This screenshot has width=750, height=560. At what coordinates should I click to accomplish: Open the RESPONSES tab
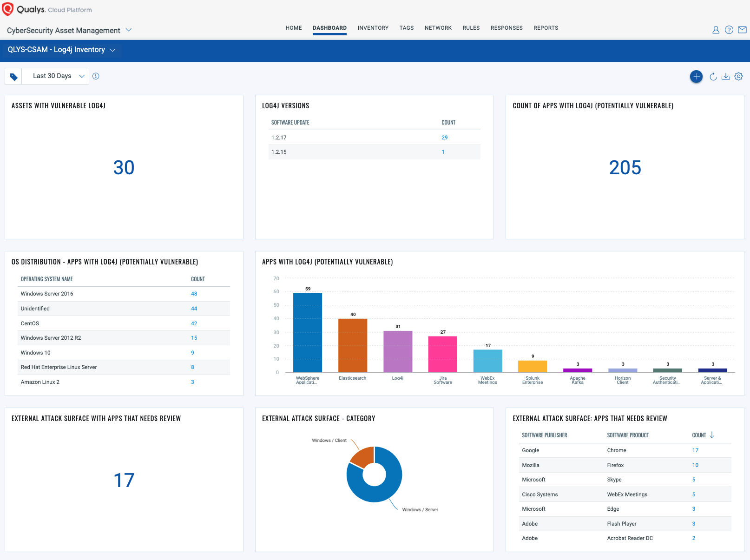click(507, 28)
